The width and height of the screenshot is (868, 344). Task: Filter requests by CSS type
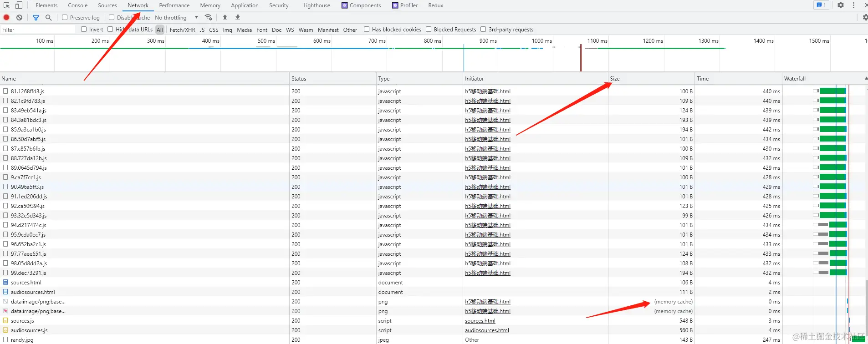214,30
